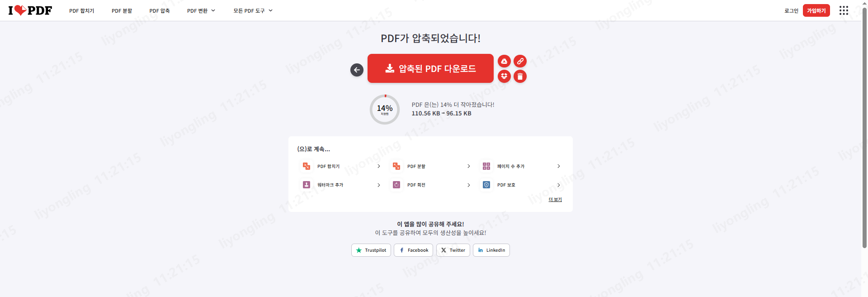
Task: Share the tool on Facebook
Action: click(413, 250)
